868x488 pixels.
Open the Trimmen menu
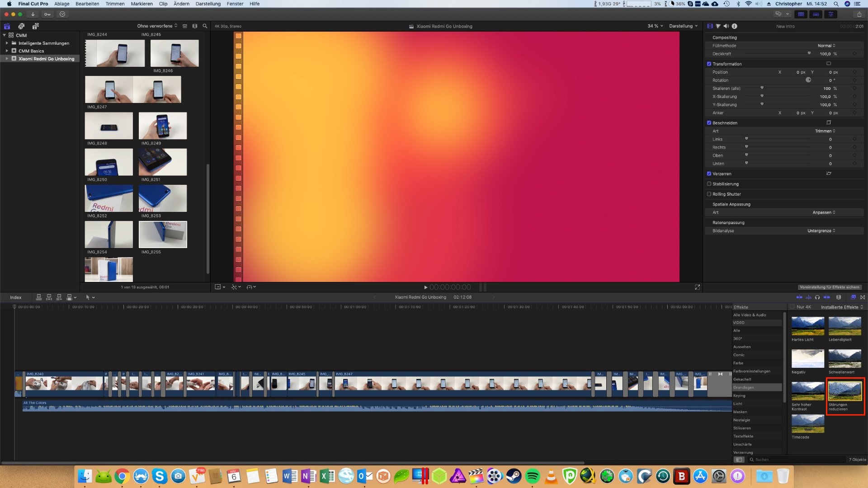coord(115,4)
